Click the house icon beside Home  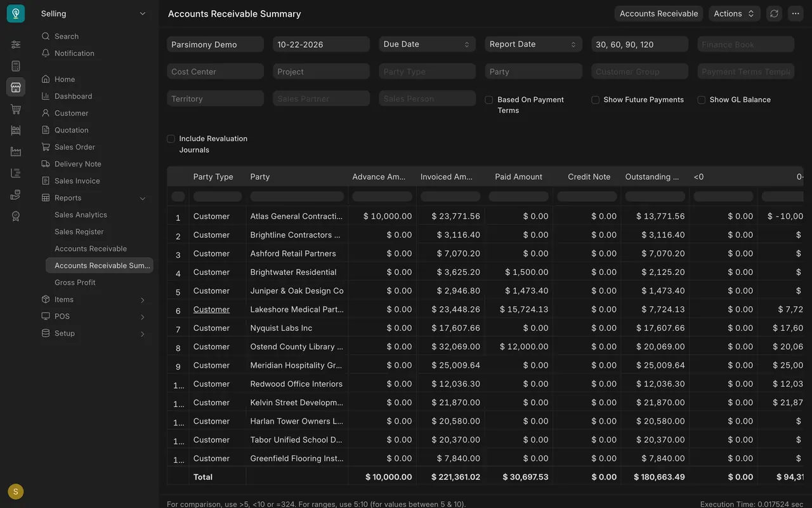click(x=46, y=79)
